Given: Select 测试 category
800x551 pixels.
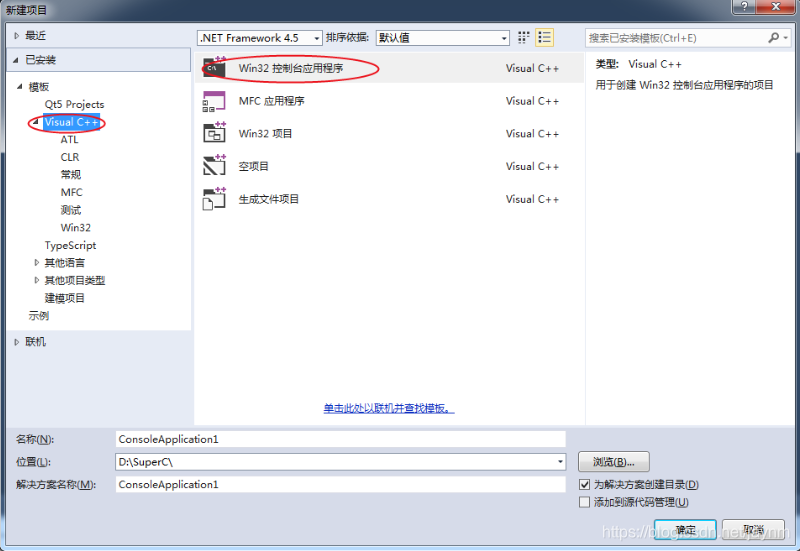Looking at the screenshot, I should 70,210.
